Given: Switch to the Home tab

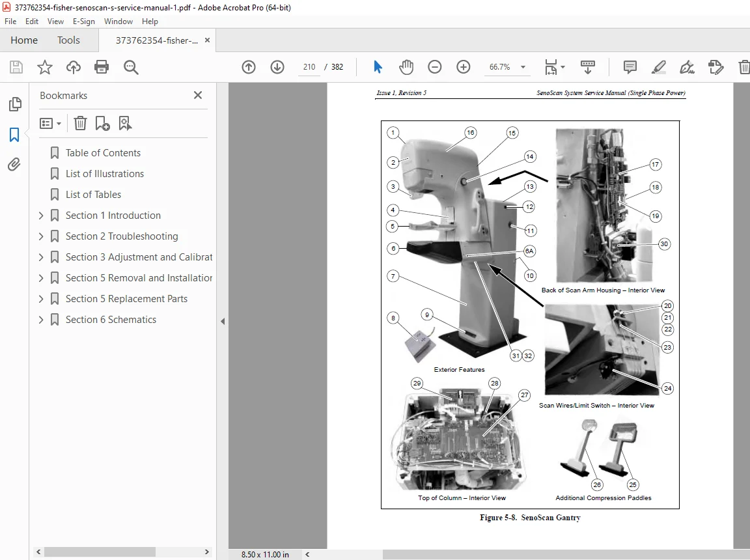Looking at the screenshot, I should (x=24, y=40).
